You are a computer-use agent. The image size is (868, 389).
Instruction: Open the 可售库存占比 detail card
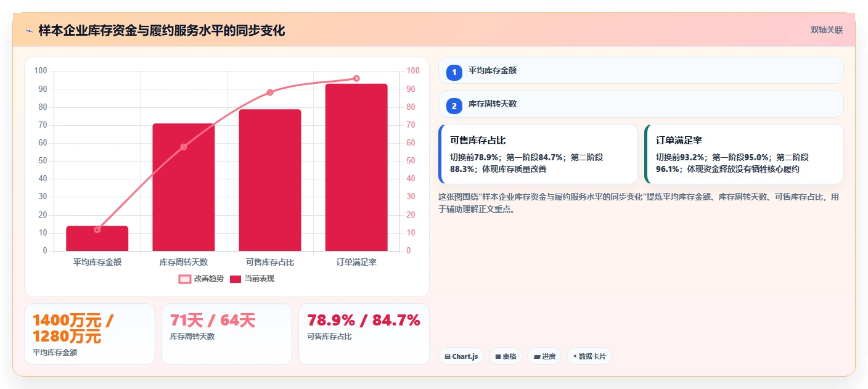tap(538, 154)
